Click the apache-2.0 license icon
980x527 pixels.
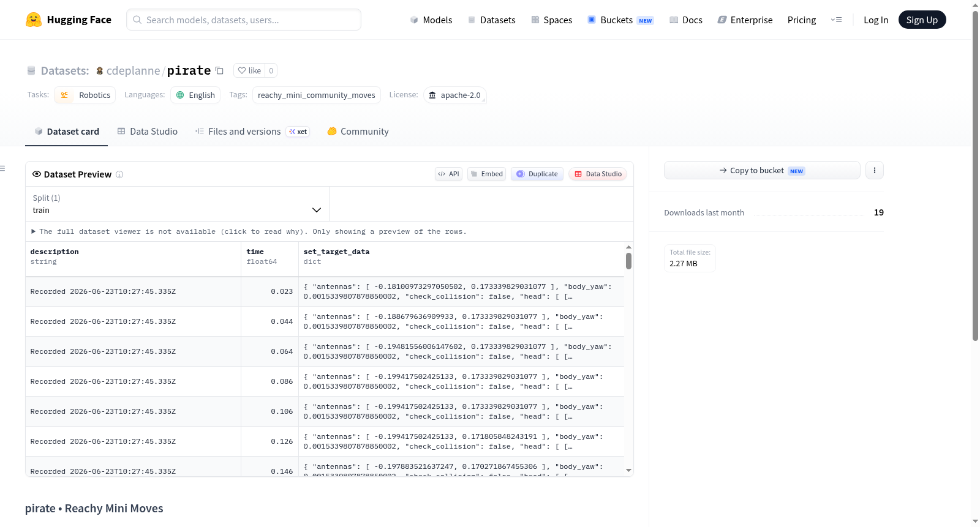tap(432, 95)
